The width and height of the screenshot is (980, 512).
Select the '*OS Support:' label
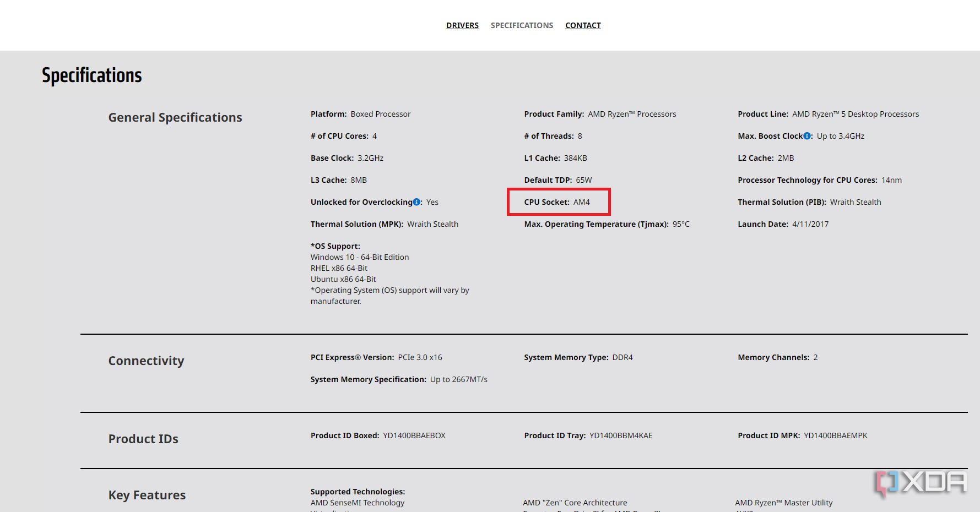click(x=335, y=246)
